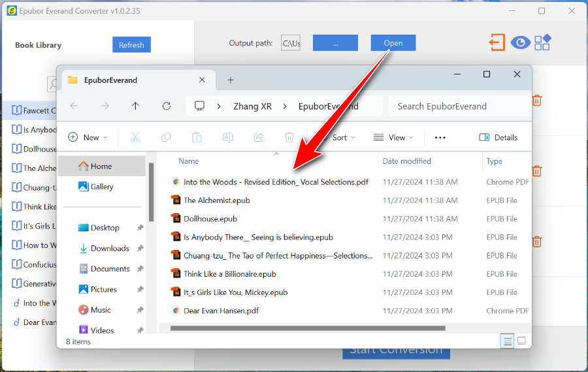This screenshot has width=588, height=372.
Task: Click the Type column header
Action: coord(495,161)
